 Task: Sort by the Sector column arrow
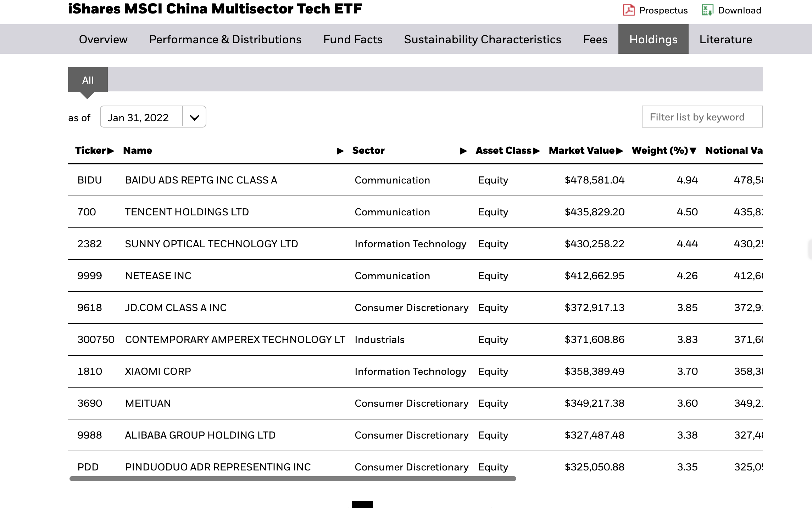click(x=463, y=151)
